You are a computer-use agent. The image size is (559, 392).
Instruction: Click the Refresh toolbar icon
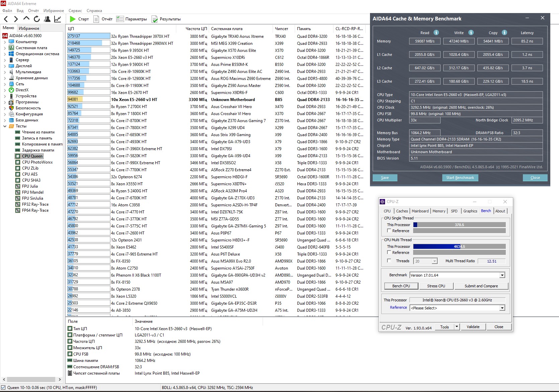[x=37, y=19]
